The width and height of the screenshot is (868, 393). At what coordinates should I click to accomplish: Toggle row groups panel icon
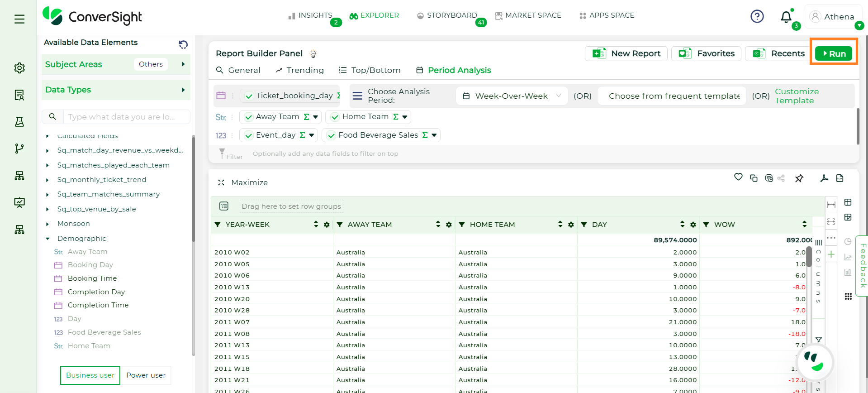pos(224,206)
